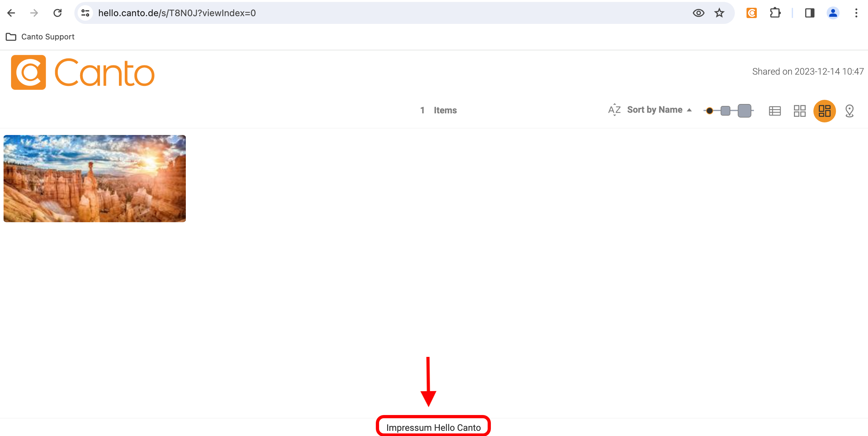Set thumbnail size to medium
The height and width of the screenshot is (436, 868).
pyautogui.click(x=725, y=110)
